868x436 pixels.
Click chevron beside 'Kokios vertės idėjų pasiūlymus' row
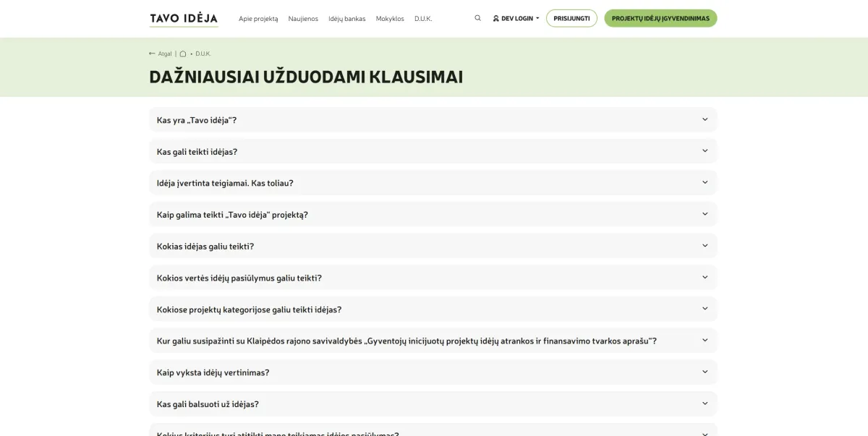pyautogui.click(x=705, y=278)
